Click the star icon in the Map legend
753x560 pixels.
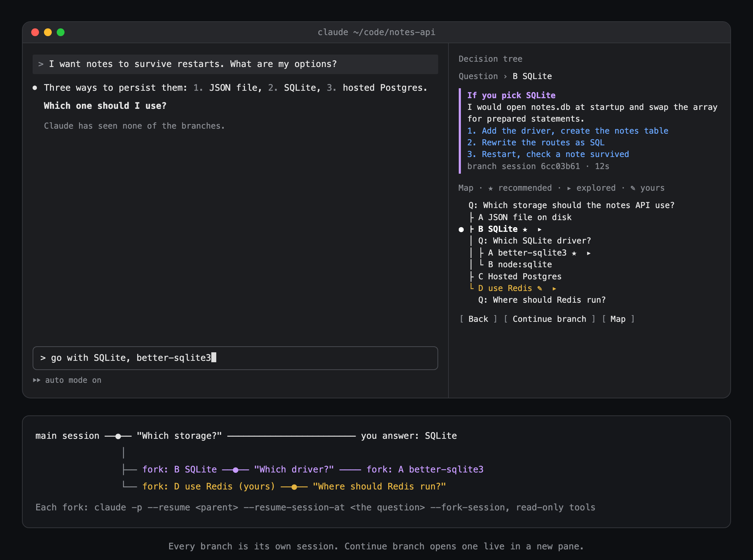[491, 188]
